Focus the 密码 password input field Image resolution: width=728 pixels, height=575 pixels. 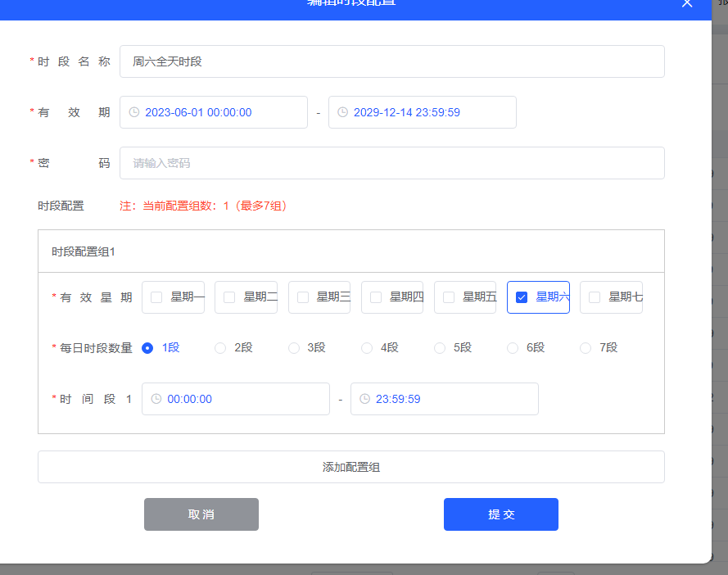pyautogui.click(x=391, y=163)
